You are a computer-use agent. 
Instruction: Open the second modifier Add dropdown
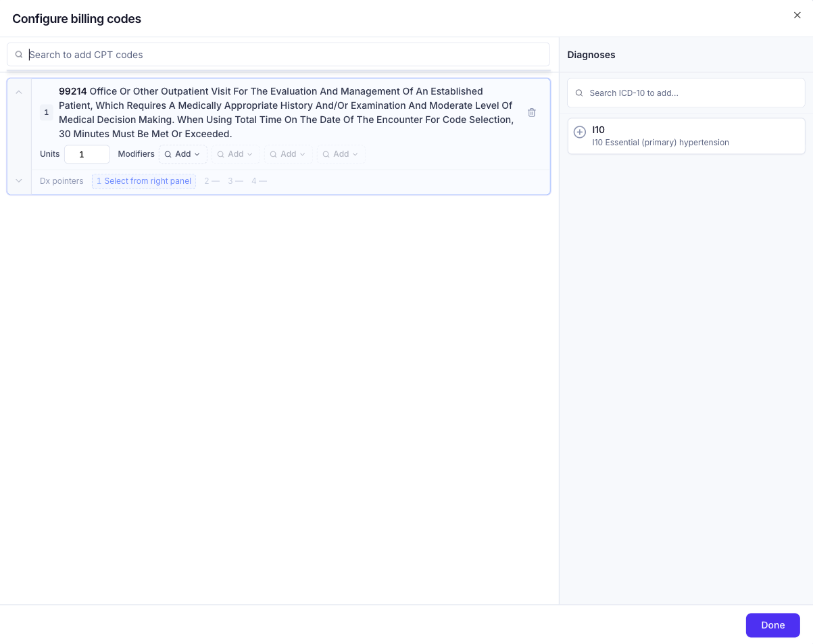coord(235,154)
